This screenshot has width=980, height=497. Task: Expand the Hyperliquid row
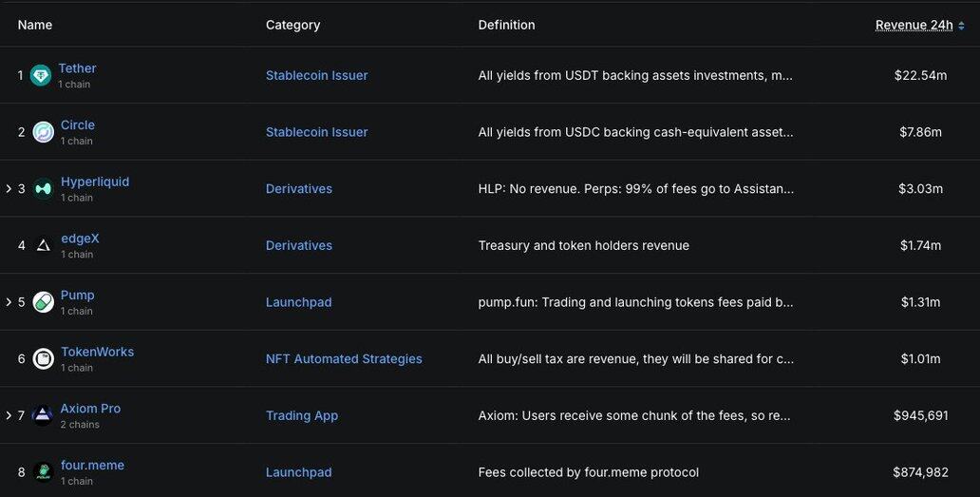(9, 189)
